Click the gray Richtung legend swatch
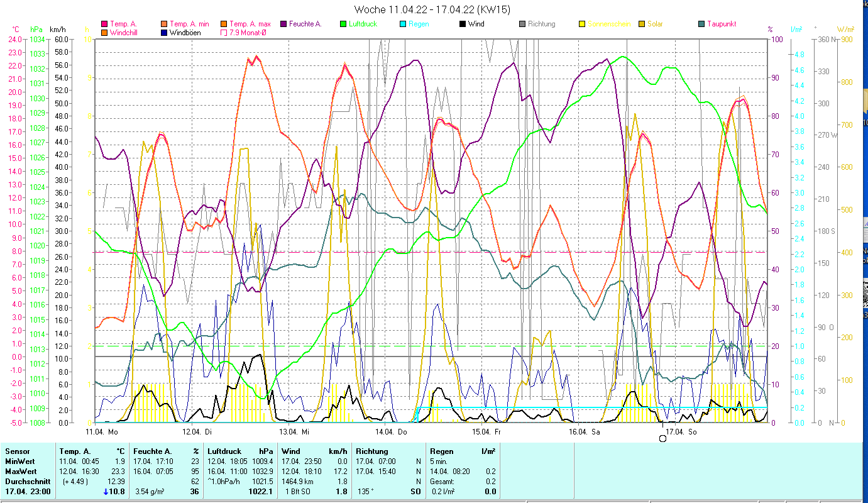Viewport: 868px width, 503px height. [x=522, y=24]
